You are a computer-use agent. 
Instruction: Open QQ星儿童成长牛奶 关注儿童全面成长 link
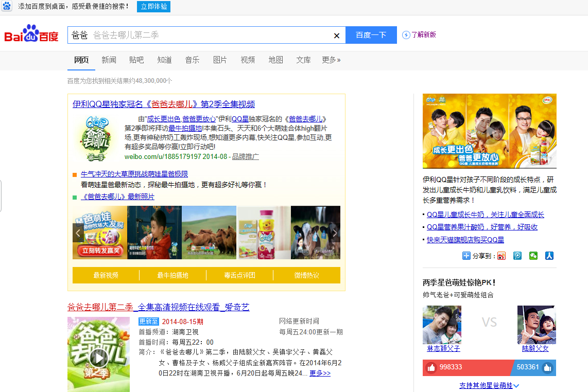point(485,215)
